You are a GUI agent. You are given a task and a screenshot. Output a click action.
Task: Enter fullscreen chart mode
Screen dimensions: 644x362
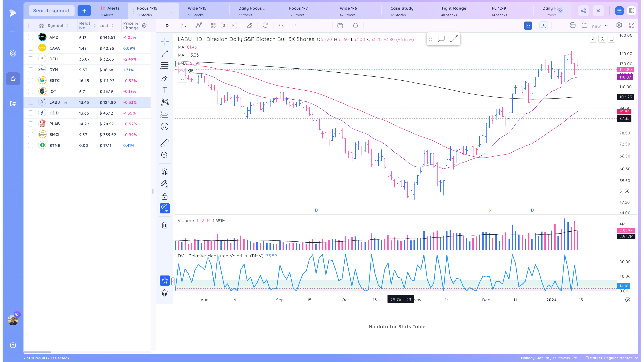(632, 25)
